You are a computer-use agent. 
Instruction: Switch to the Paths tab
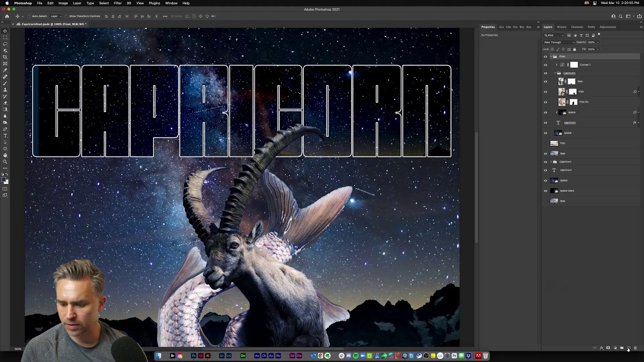[591, 27]
